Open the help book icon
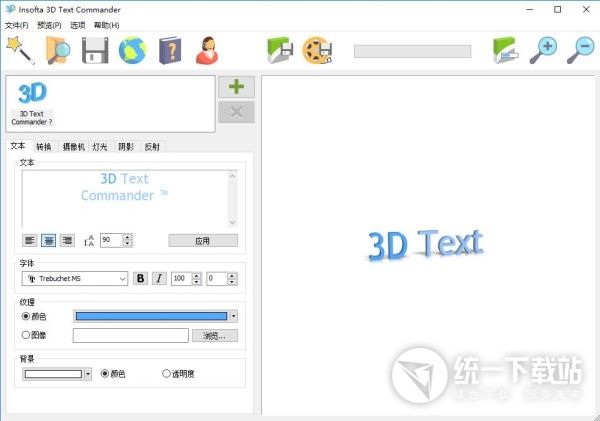The height and width of the screenshot is (421, 600). tap(170, 50)
